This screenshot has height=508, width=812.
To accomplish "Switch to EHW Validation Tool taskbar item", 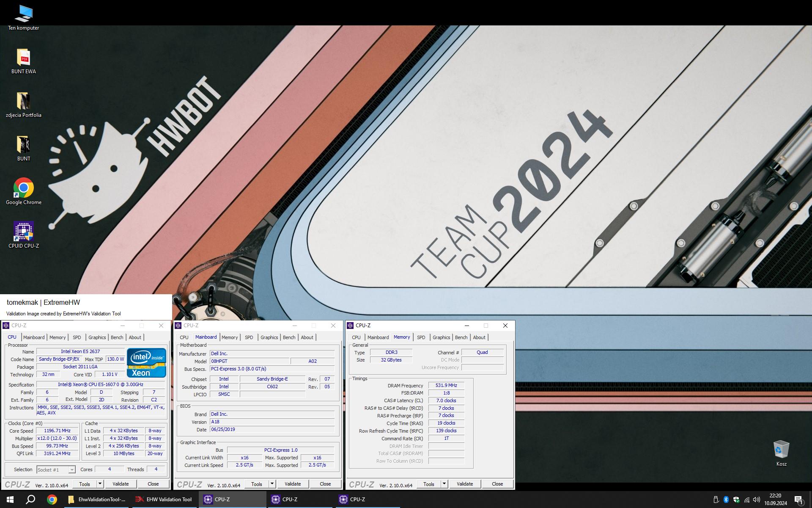I will coord(164,500).
